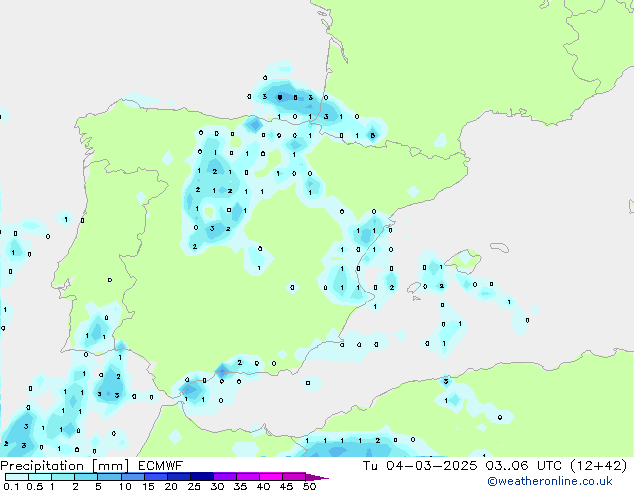The height and width of the screenshot is (490, 634).
Task: Click the 0.5–1 mm legend color box
Action: tap(40, 477)
